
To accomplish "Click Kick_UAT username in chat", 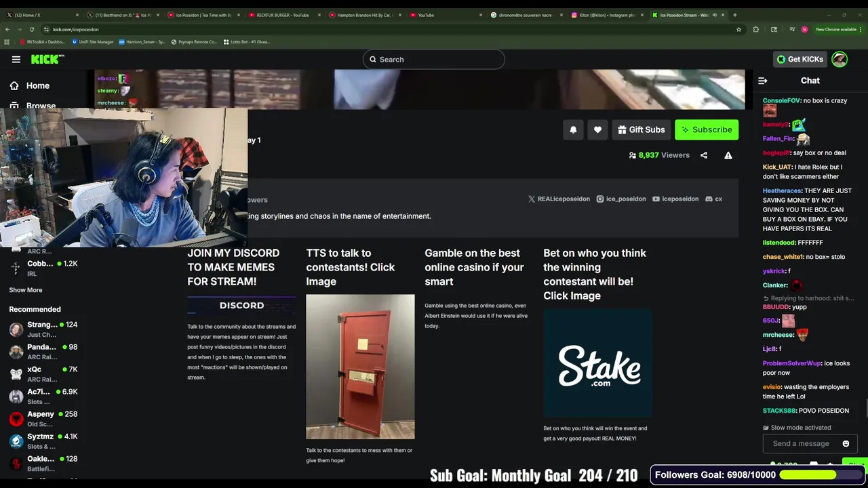I will (x=777, y=167).
